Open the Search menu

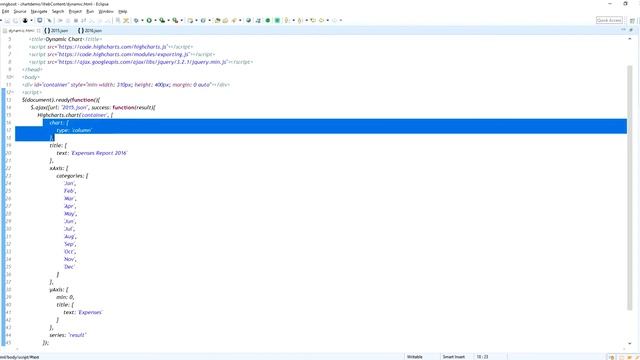click(x=58, y=11)
